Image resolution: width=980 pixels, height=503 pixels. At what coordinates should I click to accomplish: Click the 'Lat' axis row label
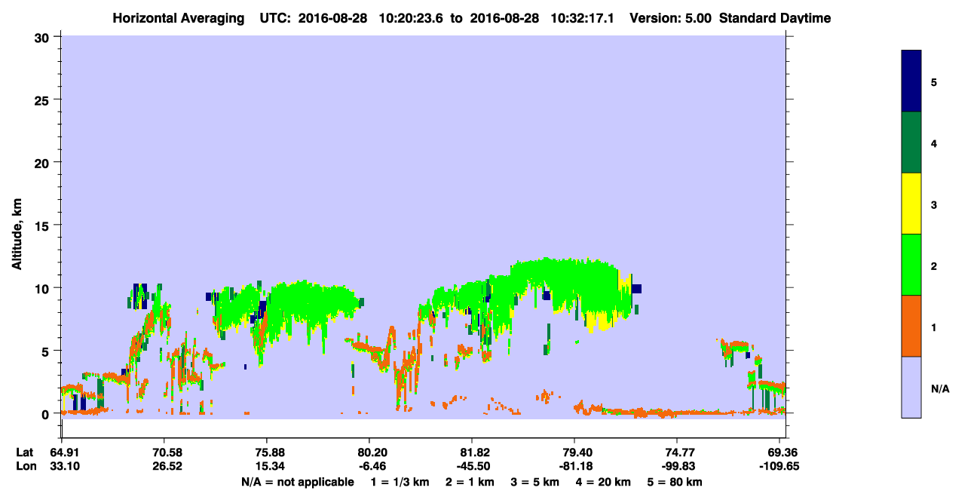tap(25, 452)
